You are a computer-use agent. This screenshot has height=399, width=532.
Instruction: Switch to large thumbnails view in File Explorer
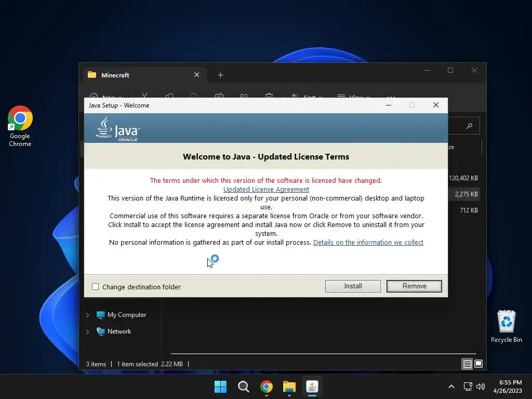(478, 364)
